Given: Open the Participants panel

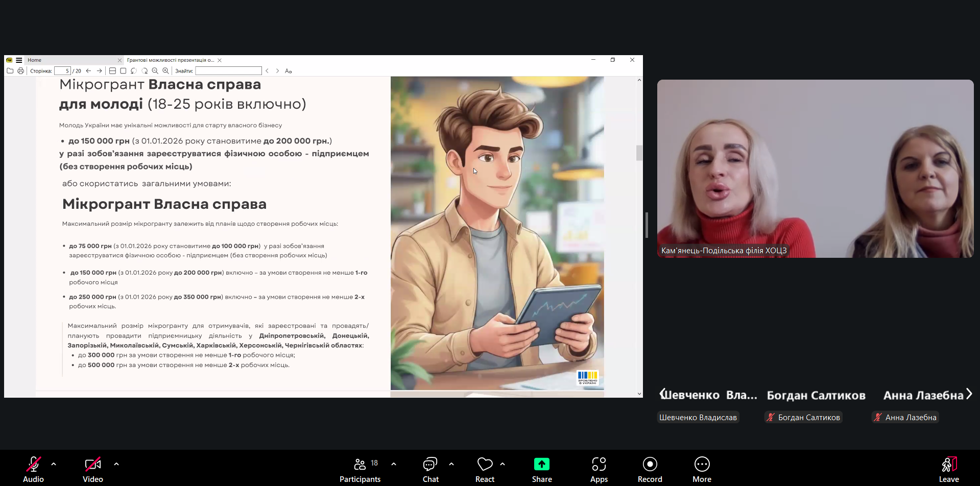Looking at the screenshot, I should tap(360, 469).
